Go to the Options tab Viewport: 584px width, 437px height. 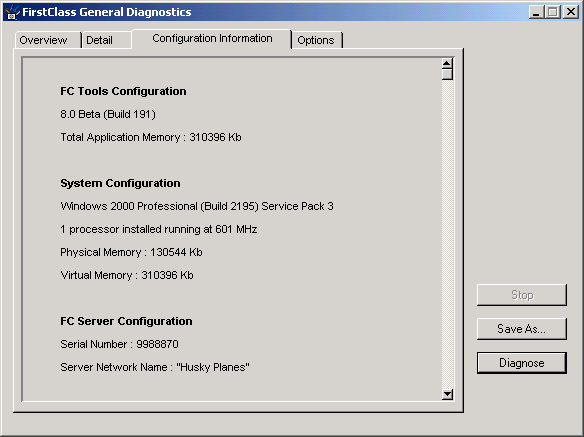(x=317, y=40)
